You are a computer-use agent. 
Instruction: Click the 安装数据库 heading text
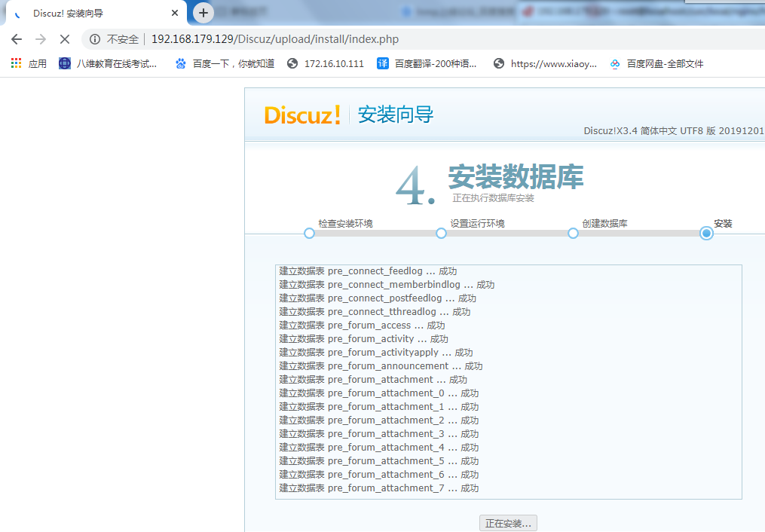tap(516, 176)
